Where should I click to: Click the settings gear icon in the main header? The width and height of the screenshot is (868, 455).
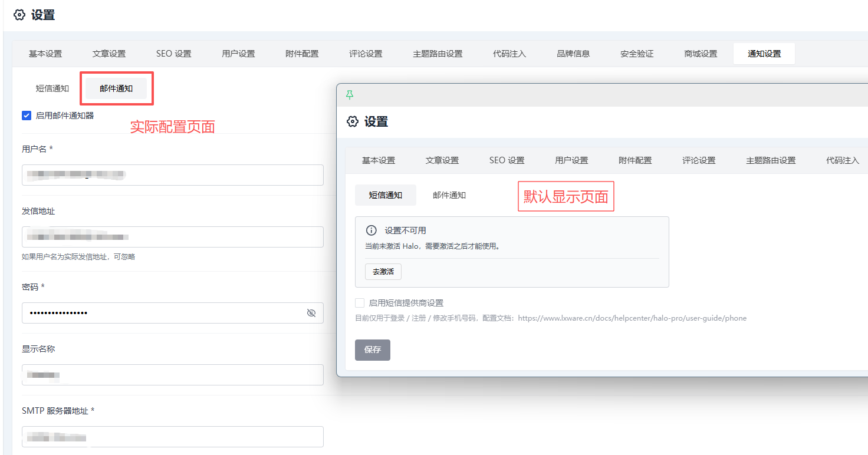pyautogui.click(x=19, y=15)
